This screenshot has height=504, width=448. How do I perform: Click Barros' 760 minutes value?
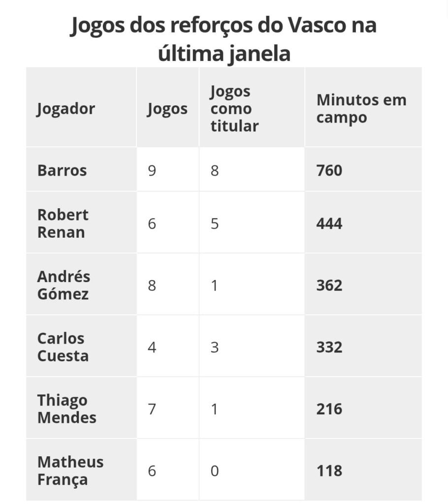pyautogui.click(x=329, y=170)
